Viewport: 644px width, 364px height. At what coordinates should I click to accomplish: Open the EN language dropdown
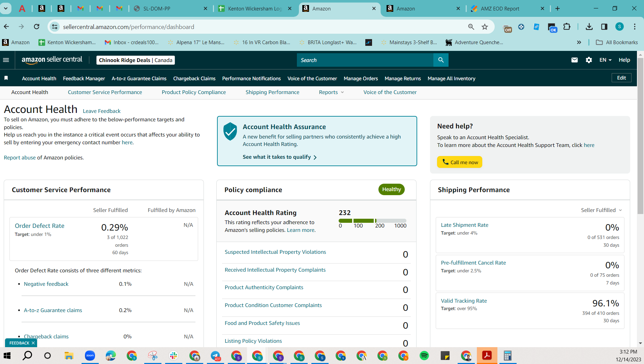point(605,60)
